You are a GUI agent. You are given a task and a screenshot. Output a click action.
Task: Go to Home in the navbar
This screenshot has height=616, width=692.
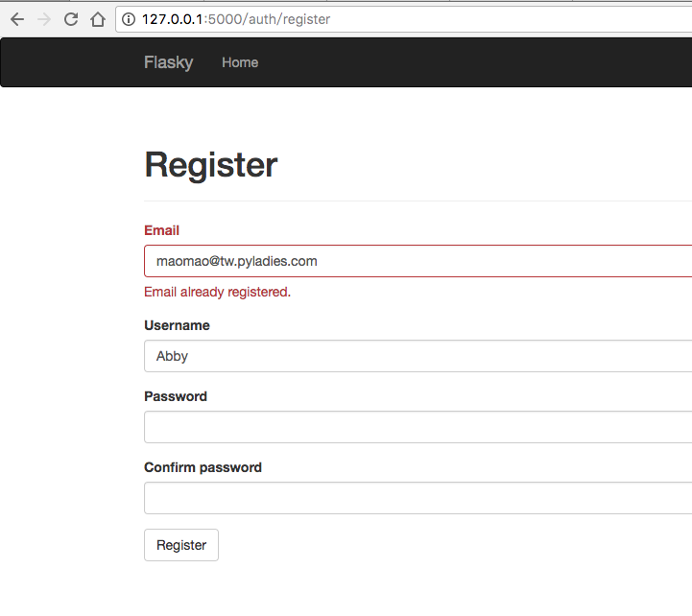(x=240, y=62)
